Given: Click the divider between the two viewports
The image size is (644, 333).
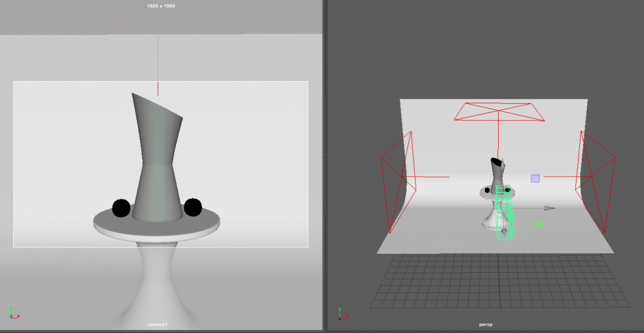Looking at the screenshot, I should pos(325,166).
